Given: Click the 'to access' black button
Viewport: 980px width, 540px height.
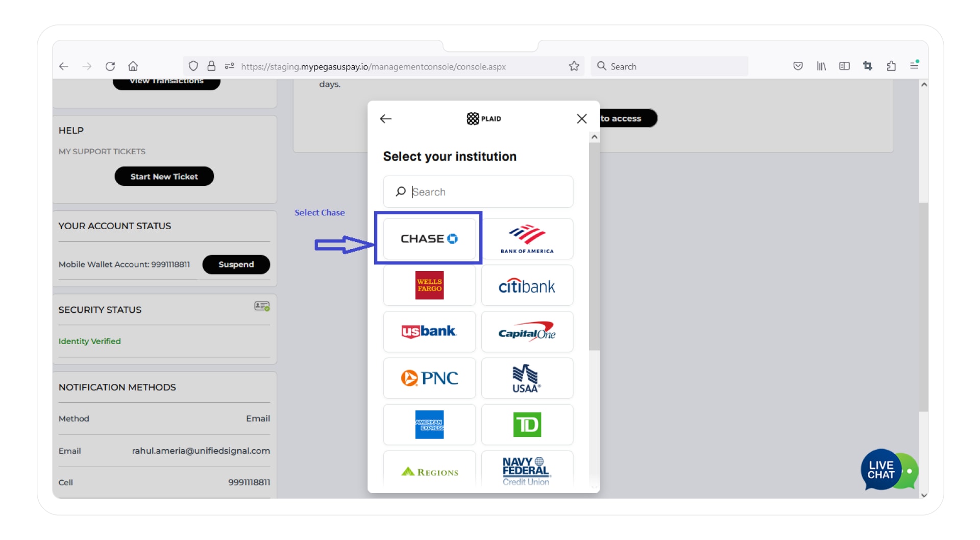Looking at the screenshot, I should coord(628,118).
